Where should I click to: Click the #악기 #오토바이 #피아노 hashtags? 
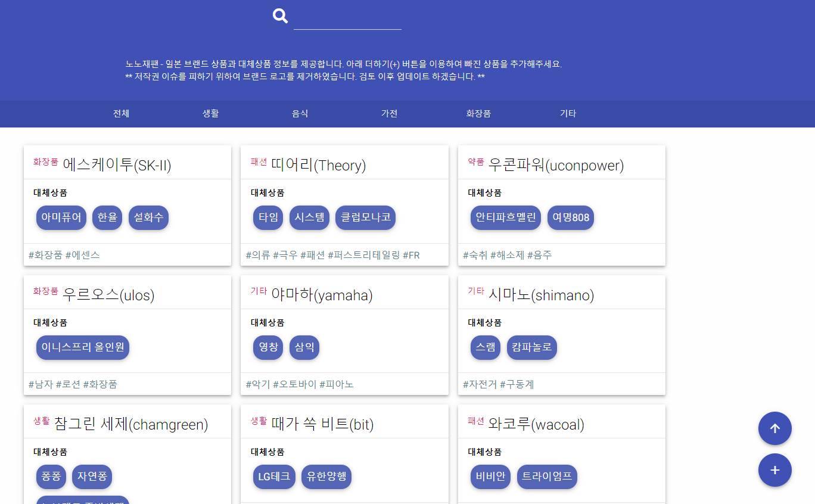pos(300,384)
